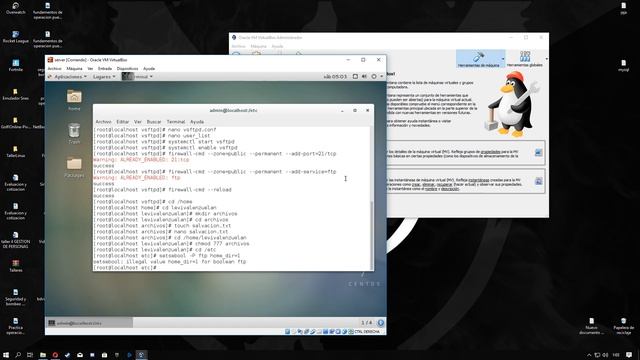Open the terminal's Buscar menu
This screenshot has width=640, height=360.
coord(154,122)
